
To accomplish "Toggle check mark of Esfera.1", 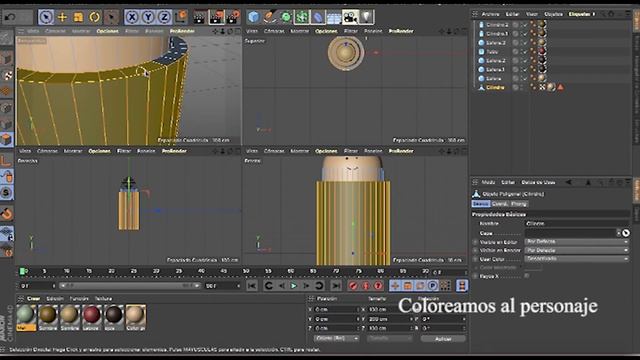I will tap(524, 69).
